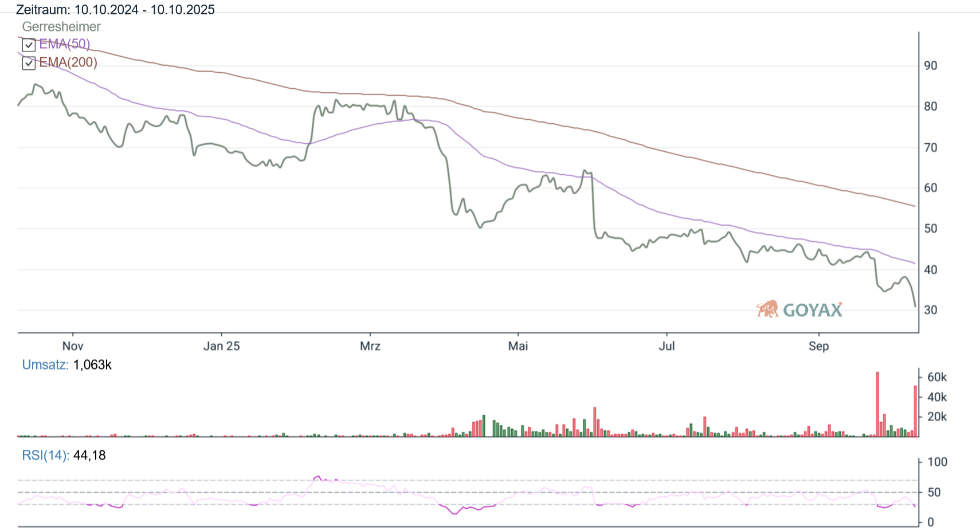Image resolution: width=980 pixels, height=530 pixels.
Task: Click the RSI(14) indicator label
Action: 45,456
